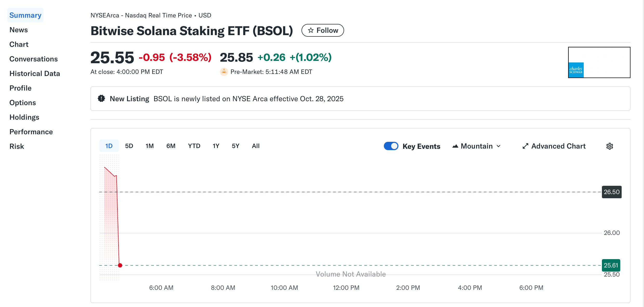Click the green 25.61 price marker label
This screenshot has height=307, width=644.
click(611, 265)
